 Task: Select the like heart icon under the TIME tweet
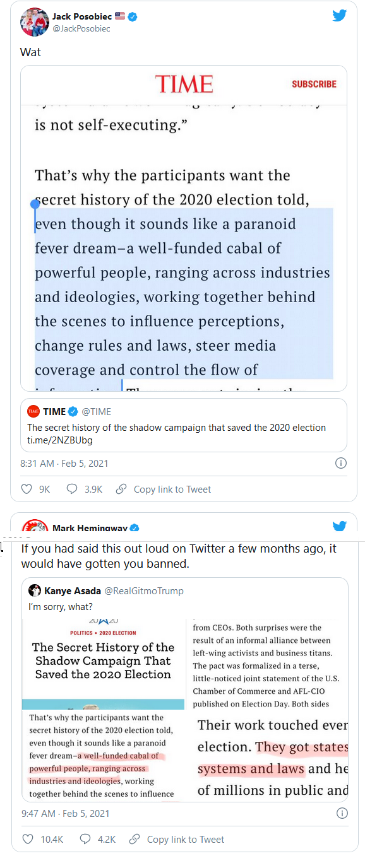click(27, 488)
